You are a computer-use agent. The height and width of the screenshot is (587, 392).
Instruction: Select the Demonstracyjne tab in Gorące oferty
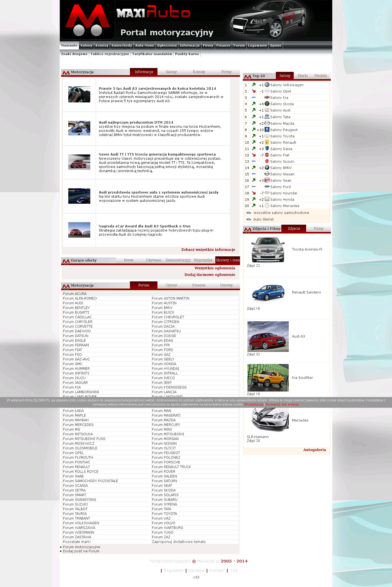178,260
